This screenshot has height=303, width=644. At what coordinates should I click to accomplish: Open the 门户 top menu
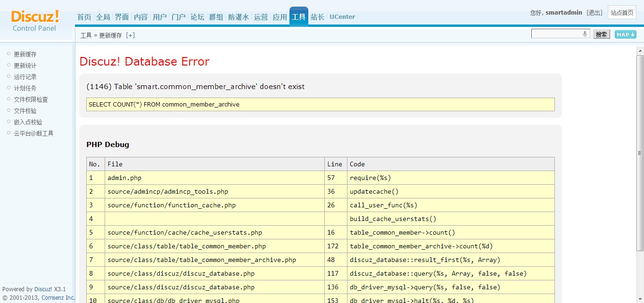pos(178,17)
